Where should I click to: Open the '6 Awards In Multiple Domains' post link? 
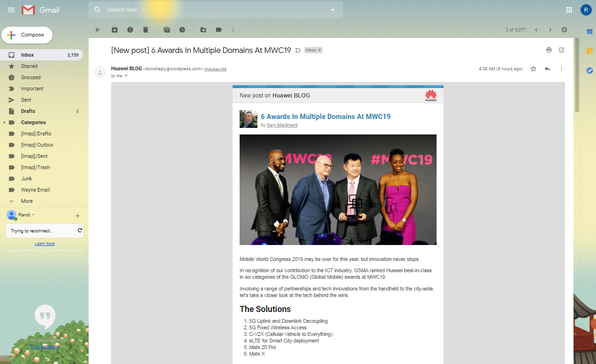[x=325, y=116]
